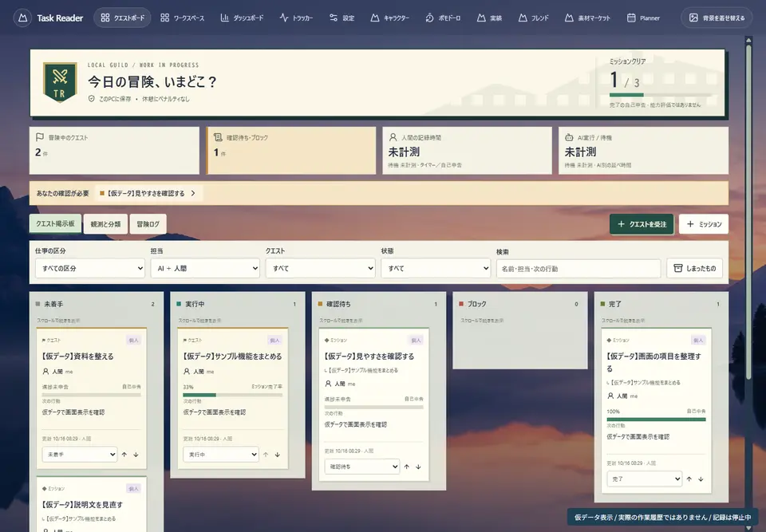Open 仕事の区分 dropdown showing すべての区分

90,268
